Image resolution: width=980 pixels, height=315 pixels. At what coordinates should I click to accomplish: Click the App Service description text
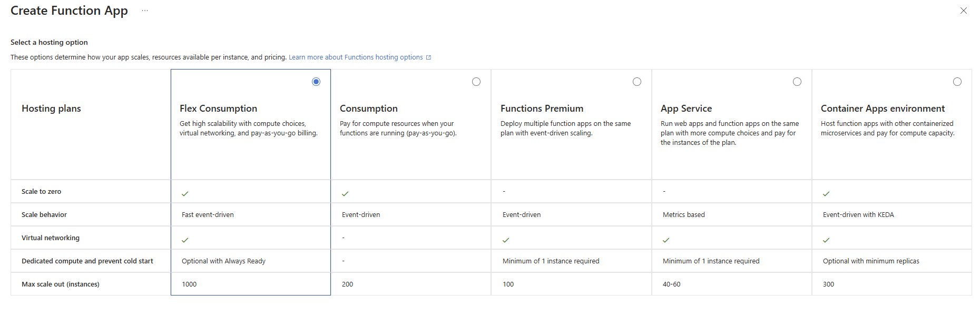730,133
